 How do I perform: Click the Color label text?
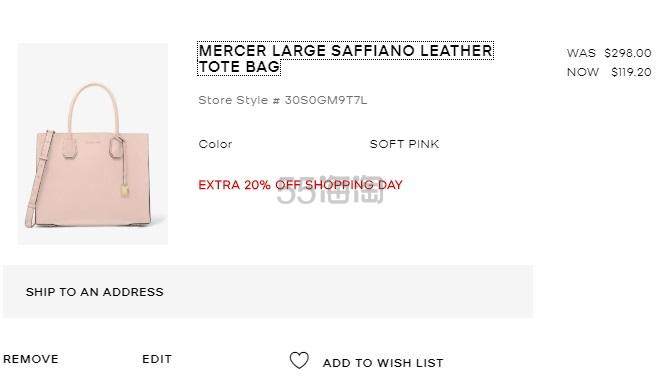coord(215,144)
